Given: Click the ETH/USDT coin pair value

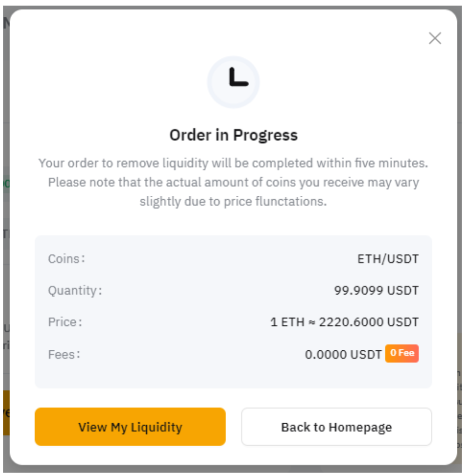Looking at the screenshot, I should tap(388, 259).
